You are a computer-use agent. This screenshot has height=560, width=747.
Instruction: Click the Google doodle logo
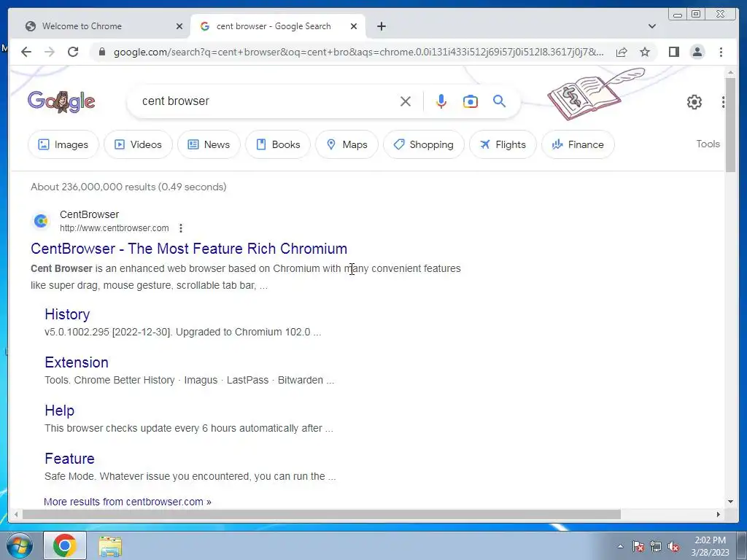61,101
